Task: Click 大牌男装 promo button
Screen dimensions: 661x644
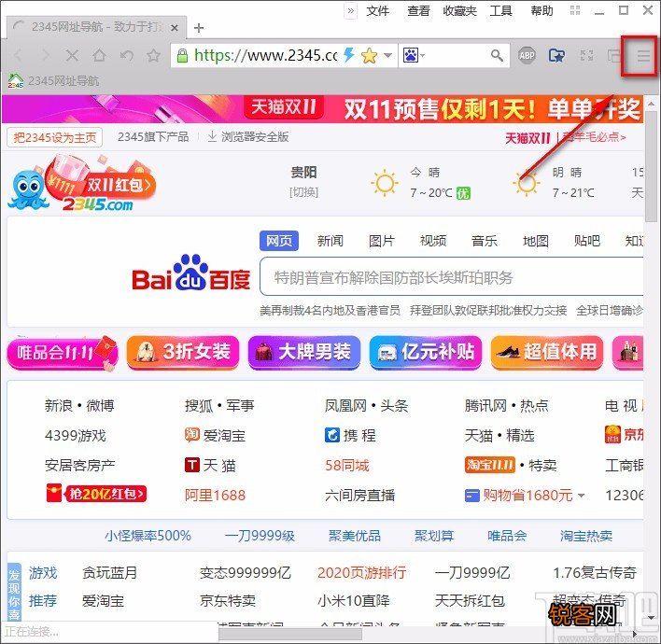Action: tap(304, 353)
